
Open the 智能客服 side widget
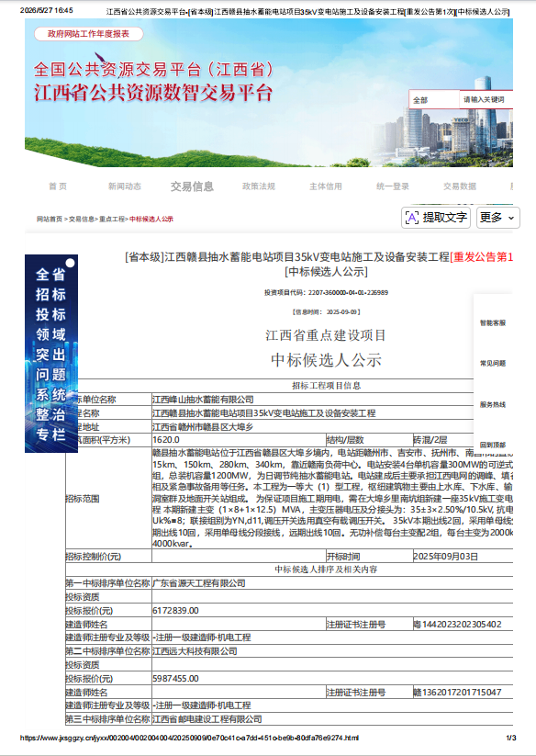point(493,323)
